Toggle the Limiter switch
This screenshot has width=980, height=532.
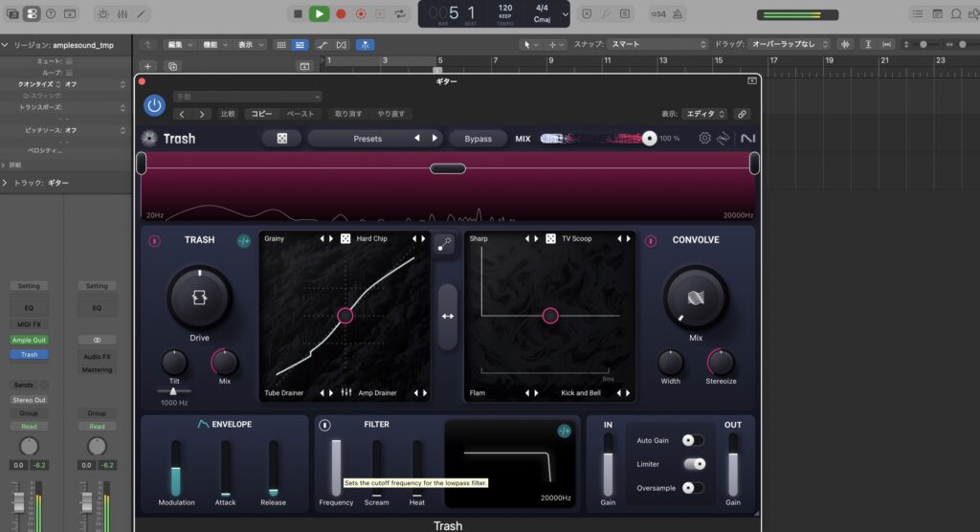point(694,464)
